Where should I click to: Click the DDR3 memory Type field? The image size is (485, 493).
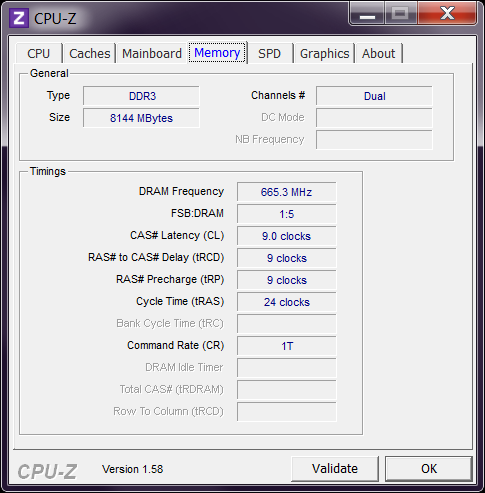point(141,96)
